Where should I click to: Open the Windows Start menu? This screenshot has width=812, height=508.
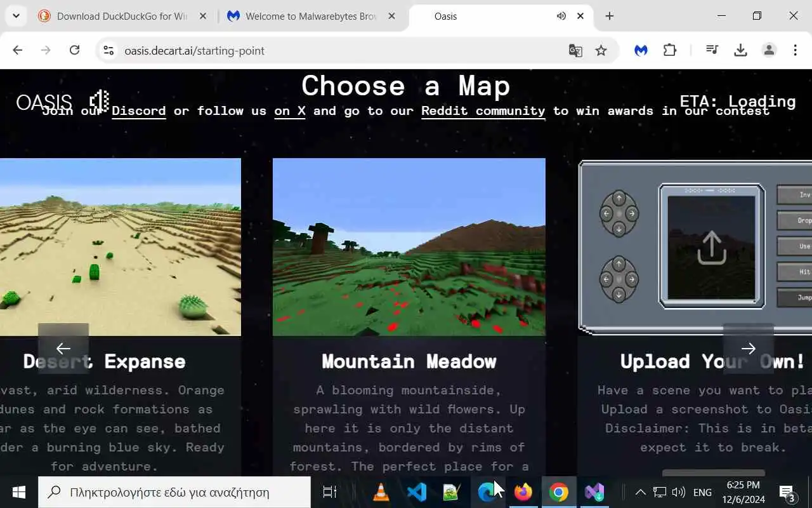point(18,492)
